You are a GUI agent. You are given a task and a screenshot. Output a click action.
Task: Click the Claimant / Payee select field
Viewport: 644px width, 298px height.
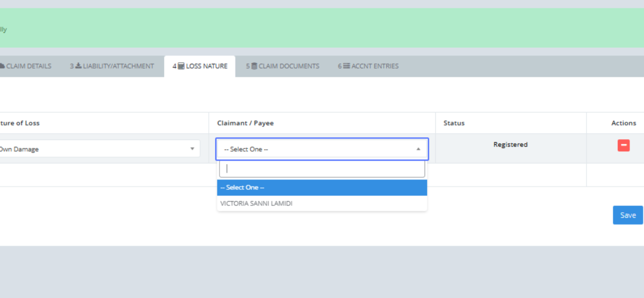point(317,150)
